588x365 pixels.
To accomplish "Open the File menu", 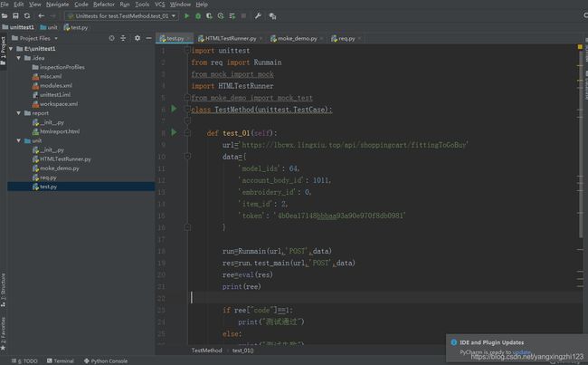I will pyautogui.click(x=5, y=5).
